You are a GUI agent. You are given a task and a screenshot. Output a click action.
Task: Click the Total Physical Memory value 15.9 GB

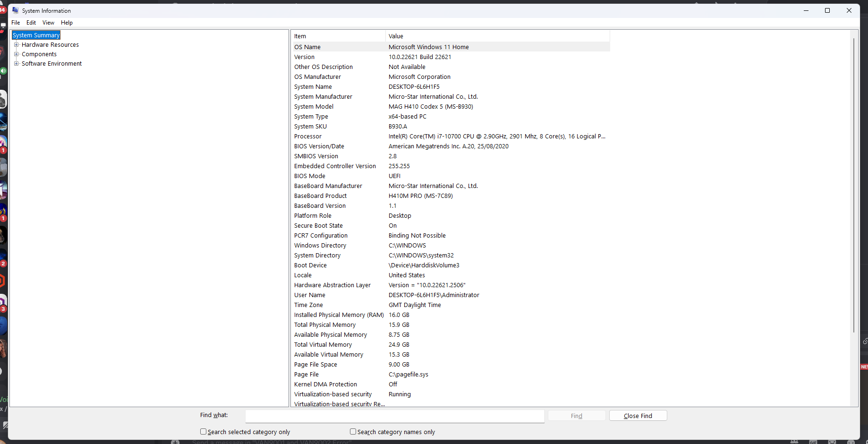click(x=399, y=325)
